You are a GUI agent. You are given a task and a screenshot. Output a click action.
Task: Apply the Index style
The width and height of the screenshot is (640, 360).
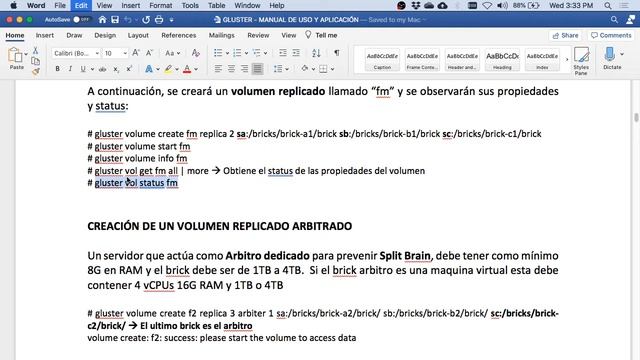[x=542, y=60]
